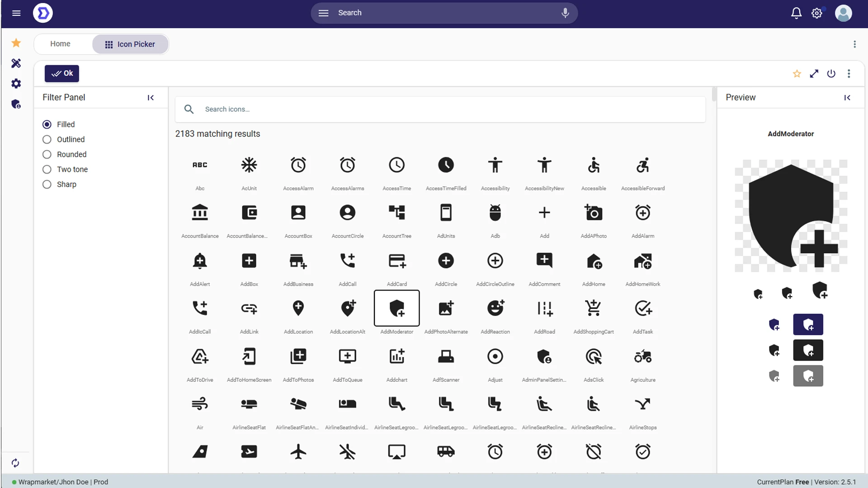This screenshot has height=488, width=868.
Task: Click the large AddModerator preview image
Action: pos(791,216)
